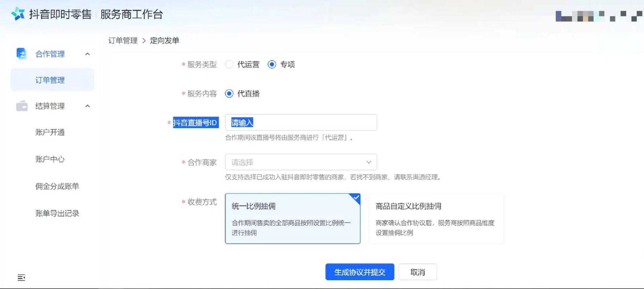Click the highlighted 抖音直播号ID label

196,122
